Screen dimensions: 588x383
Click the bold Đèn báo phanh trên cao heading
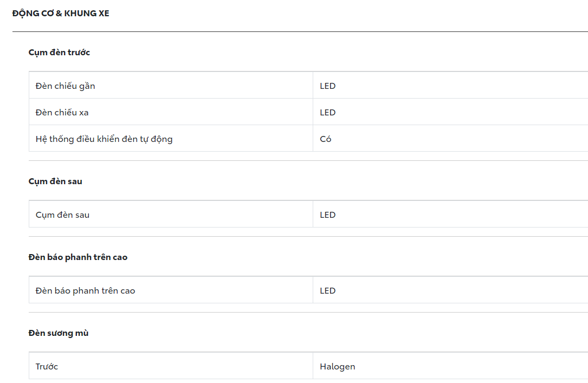(78, 257)
